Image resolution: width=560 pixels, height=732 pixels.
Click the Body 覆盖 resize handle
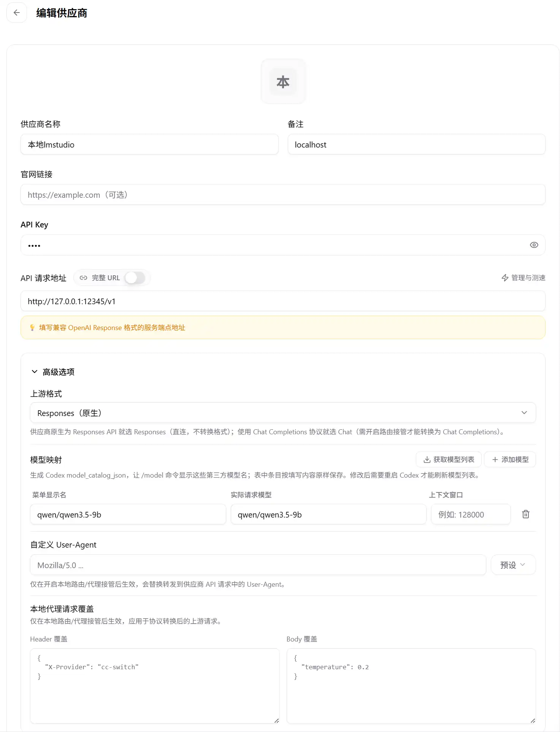[533, 721]
